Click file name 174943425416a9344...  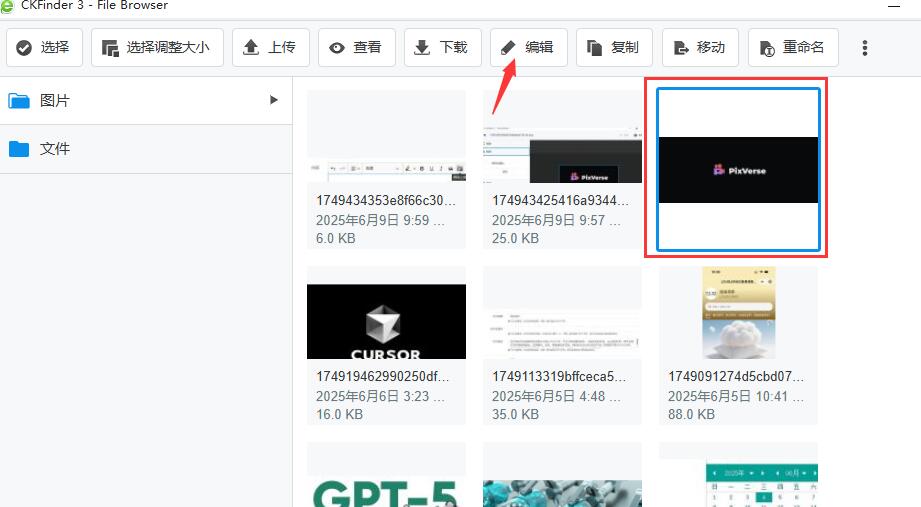561,200
